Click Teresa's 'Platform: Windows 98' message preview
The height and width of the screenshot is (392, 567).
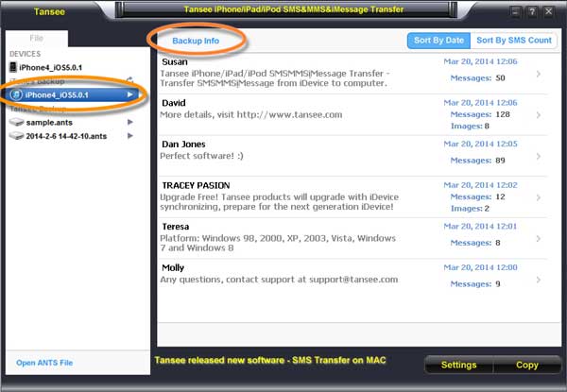tap(278, 243)
